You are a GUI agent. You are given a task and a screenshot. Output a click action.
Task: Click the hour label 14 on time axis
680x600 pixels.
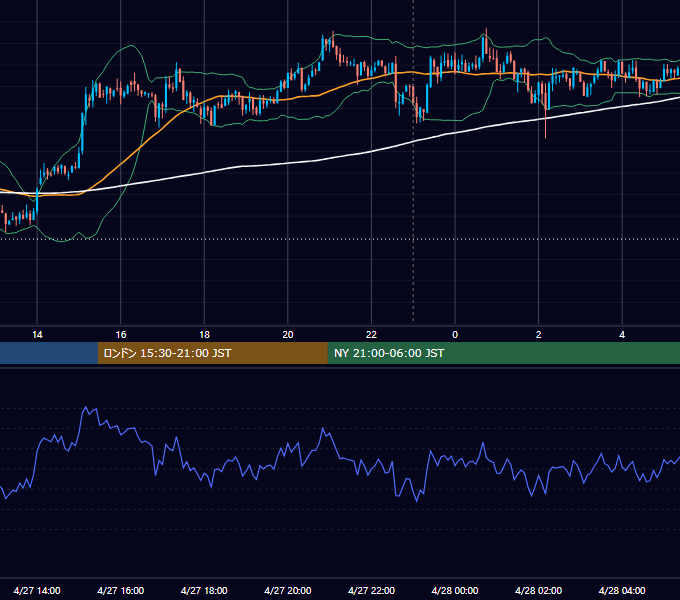click(37, 335)
